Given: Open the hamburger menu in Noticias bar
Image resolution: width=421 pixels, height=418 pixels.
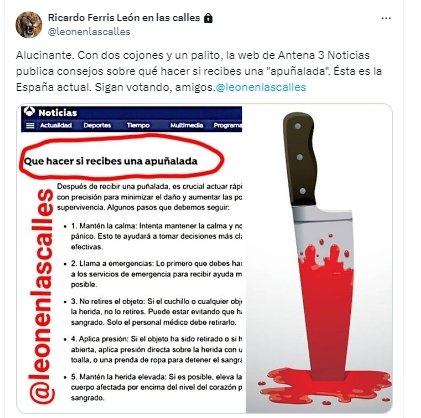Looking at the screenshot, I should tap(30, 126).
